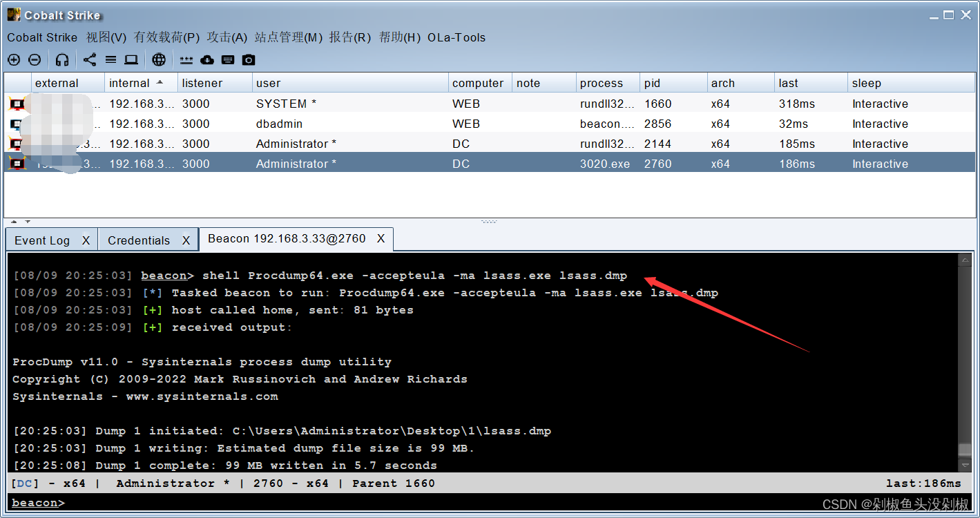This screenshot has height=518, width=980.
Task: Switch to targets view laptop icon
Action: coord(131,60)
